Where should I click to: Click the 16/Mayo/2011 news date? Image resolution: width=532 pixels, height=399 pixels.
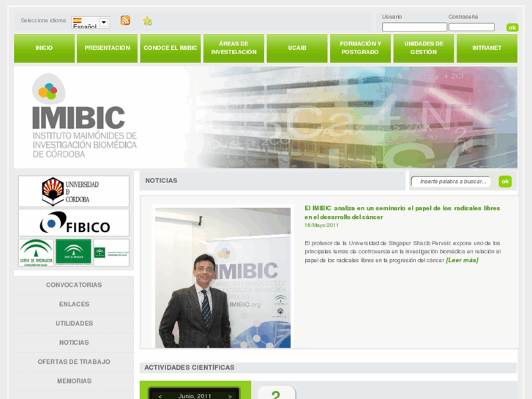(x=321, y=225)
